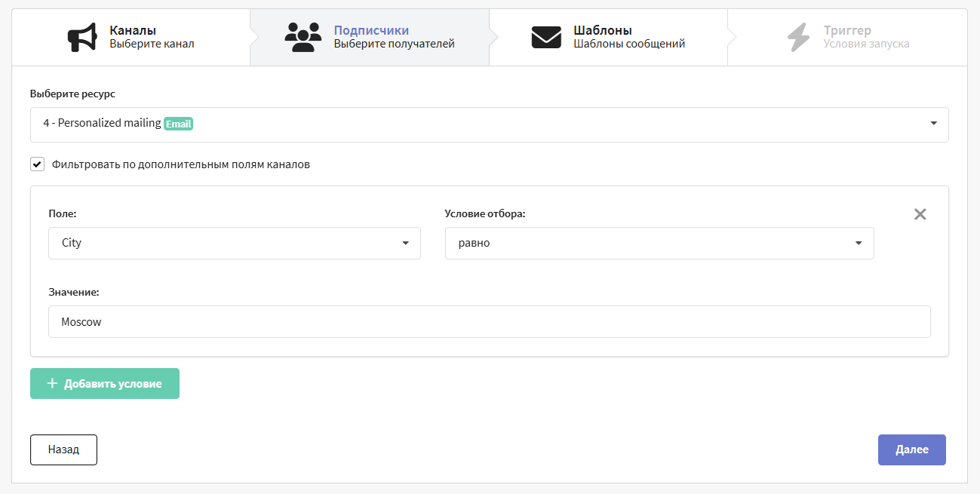This screenshot has height=494, width=980.
Task: Open the Выберите ресурс dropdown
Action: pyautogui.click(x=489, y=124)
